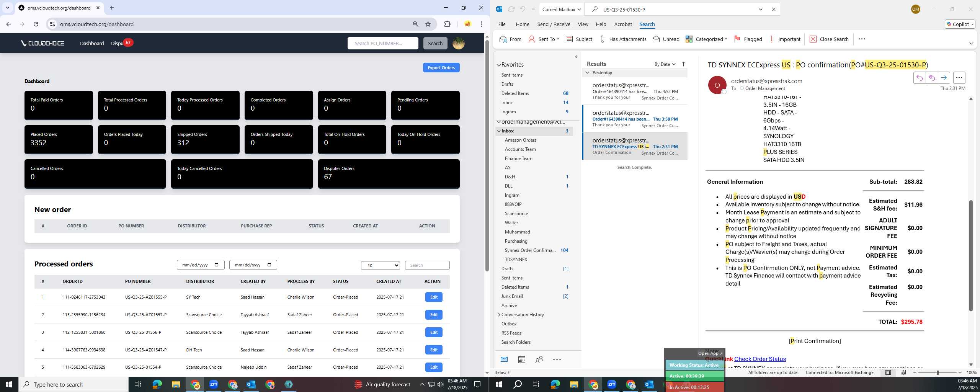Open the Acrobat ribbon tab
This screenshot has width=980, height=392.
point(623,24)
